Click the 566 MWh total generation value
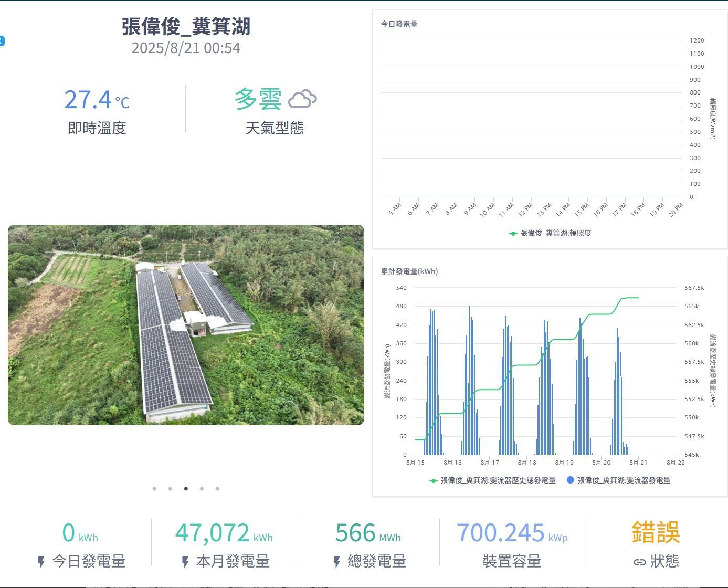This screenshot has width=728, height=588. pos(368,533)
